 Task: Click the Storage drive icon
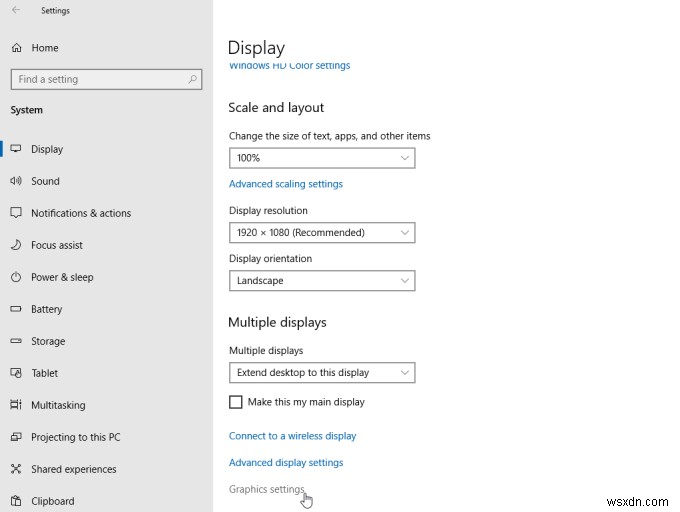point(16,341)
